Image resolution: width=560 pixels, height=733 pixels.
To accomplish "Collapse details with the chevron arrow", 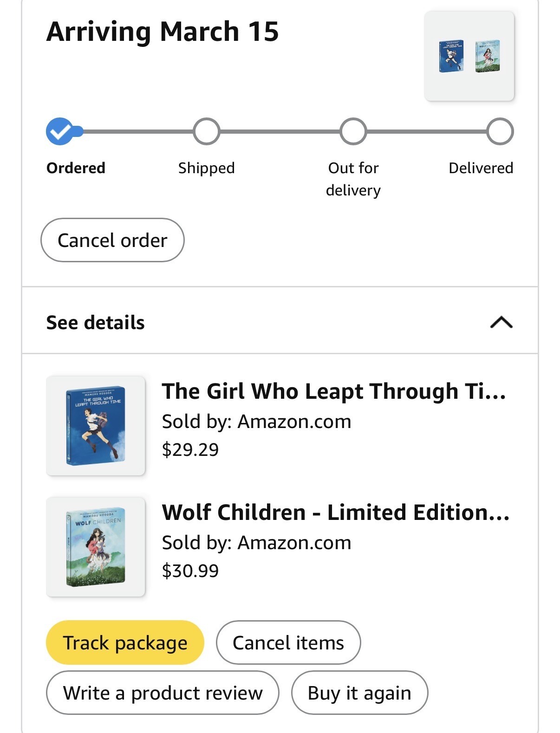I will (501, 322).
